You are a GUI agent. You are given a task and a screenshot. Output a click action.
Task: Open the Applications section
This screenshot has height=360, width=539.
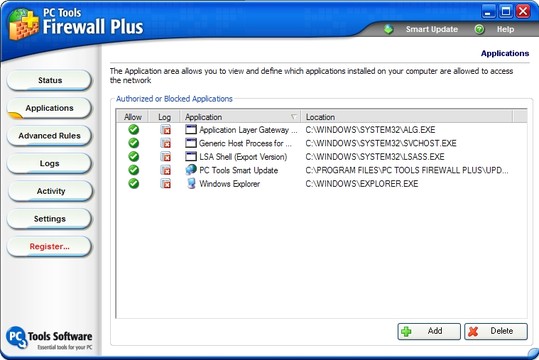click(x=50, y=108)
